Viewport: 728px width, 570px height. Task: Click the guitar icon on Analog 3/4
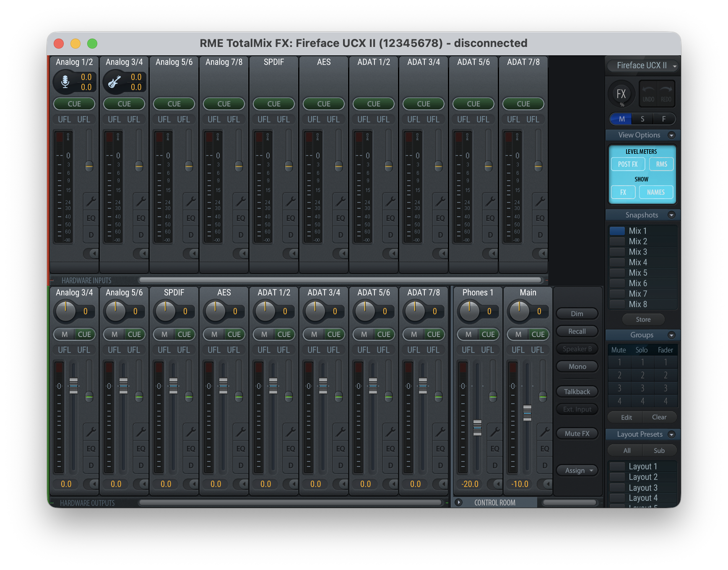click(114, 82)
